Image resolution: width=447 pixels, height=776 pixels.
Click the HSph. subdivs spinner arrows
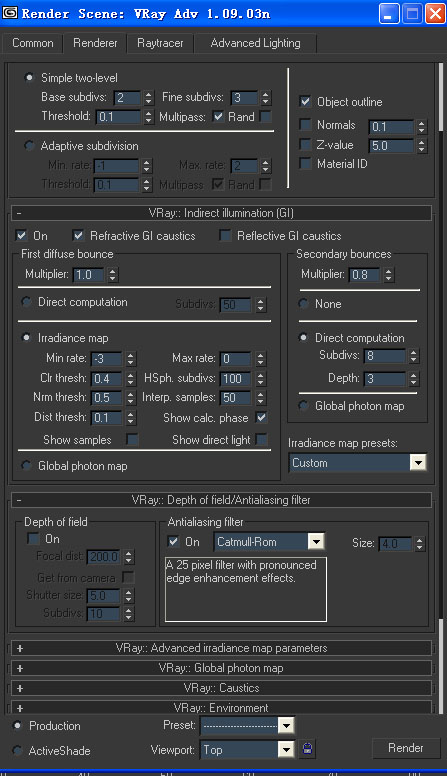(x=261, y=379)
